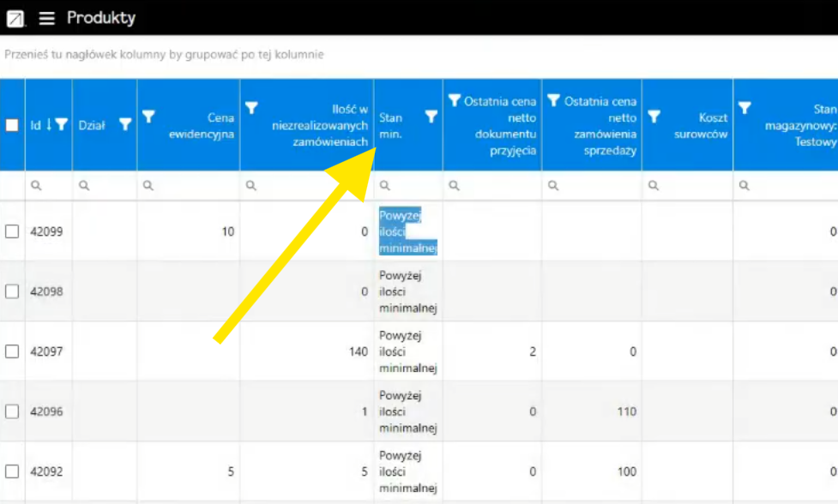The width and height of the screenshot is (838, 504).
Task: Click the Dział column search field
Action: (x=112, y=185)
